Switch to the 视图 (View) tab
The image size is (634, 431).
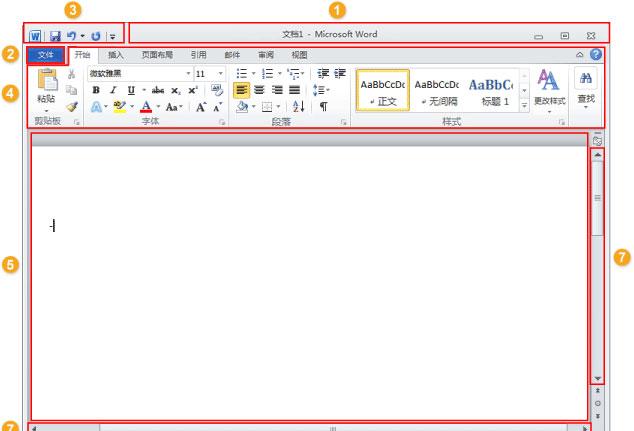(299, 55)
